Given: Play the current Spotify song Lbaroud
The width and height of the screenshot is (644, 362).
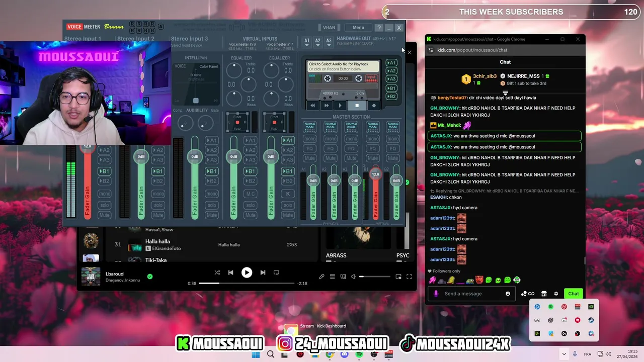Looking at the screenshot, I should click(247, 273).
